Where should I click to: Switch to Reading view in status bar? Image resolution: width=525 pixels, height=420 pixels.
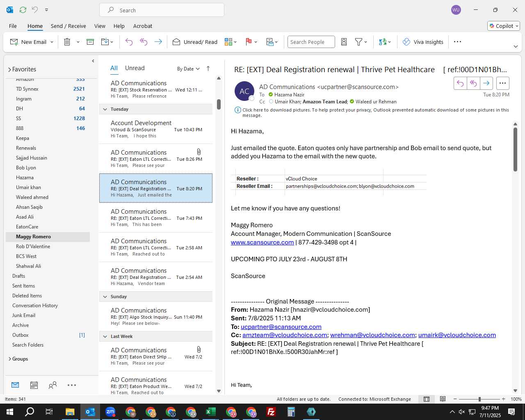(x=443, y=399)
